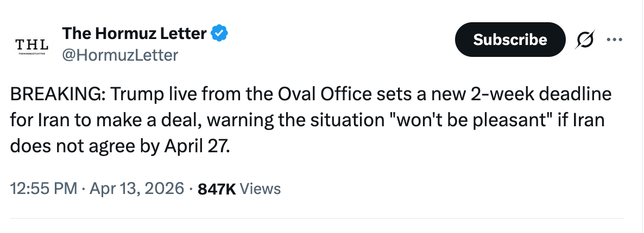Click the 847K view count number
Viewport: 644px width, 233px height.
pyautogui.click(x=217, y=189)
